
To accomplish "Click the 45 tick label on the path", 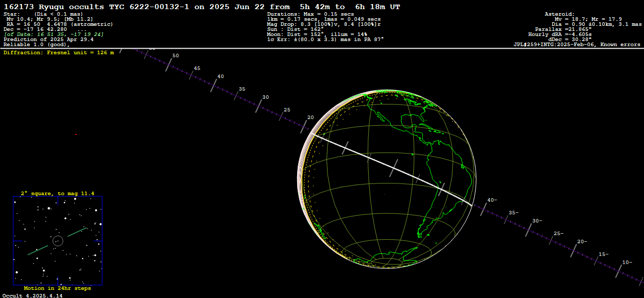I will [x=197, y=68].
